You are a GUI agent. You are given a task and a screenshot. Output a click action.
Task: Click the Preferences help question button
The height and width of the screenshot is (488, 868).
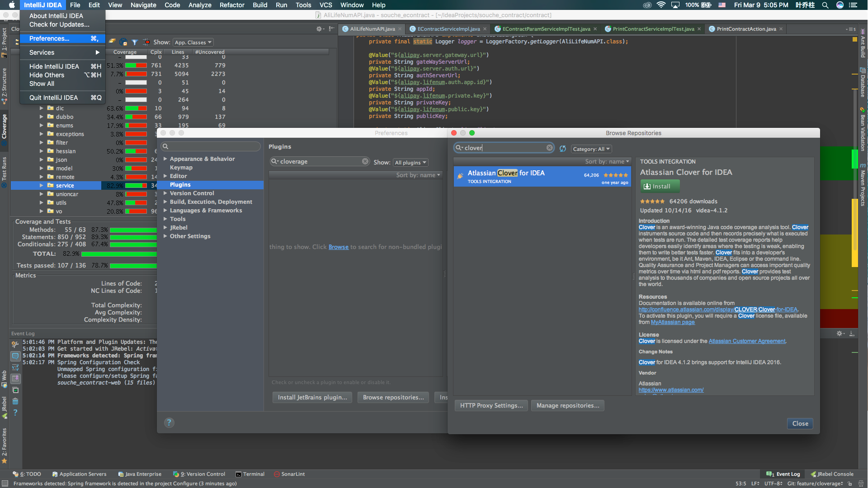(x=169, y=422)
